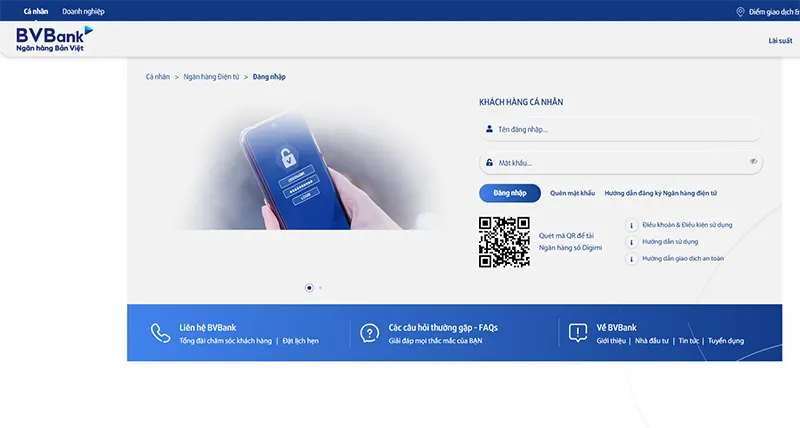800x428 pixels.
Task: Open the Tin tức footer link
Action: click(688, 341)
